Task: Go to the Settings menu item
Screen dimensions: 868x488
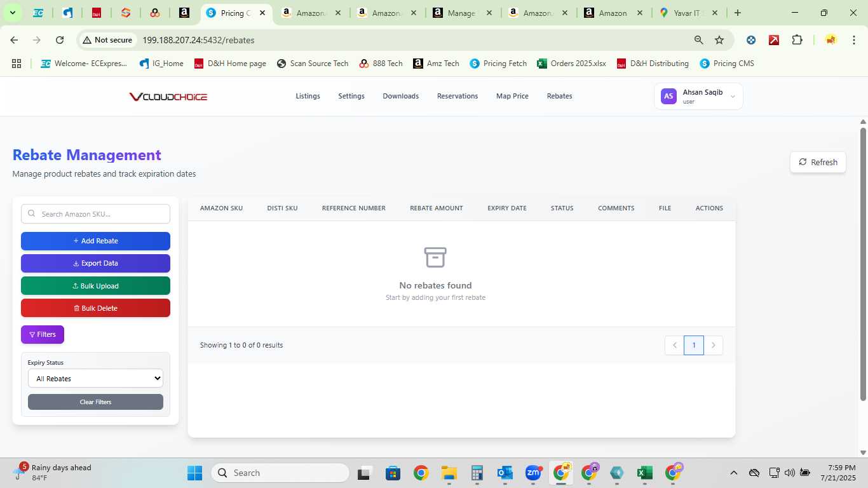Action: tap(351, 96)
